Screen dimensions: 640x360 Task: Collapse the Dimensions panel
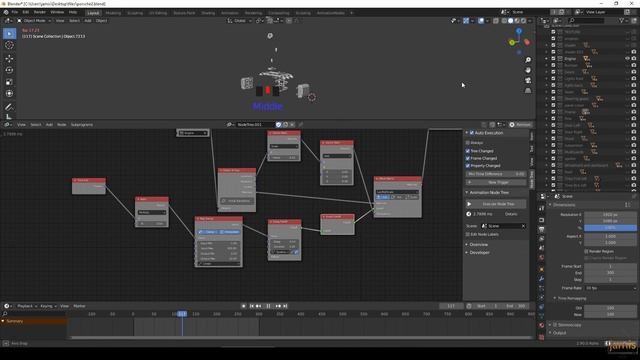tap(564, 205)
